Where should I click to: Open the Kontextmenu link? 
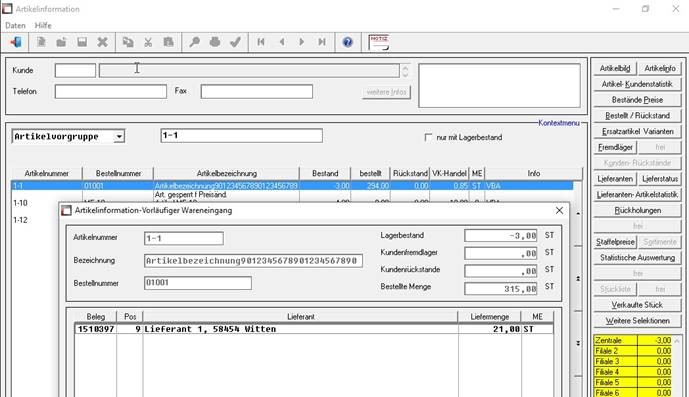559,123
